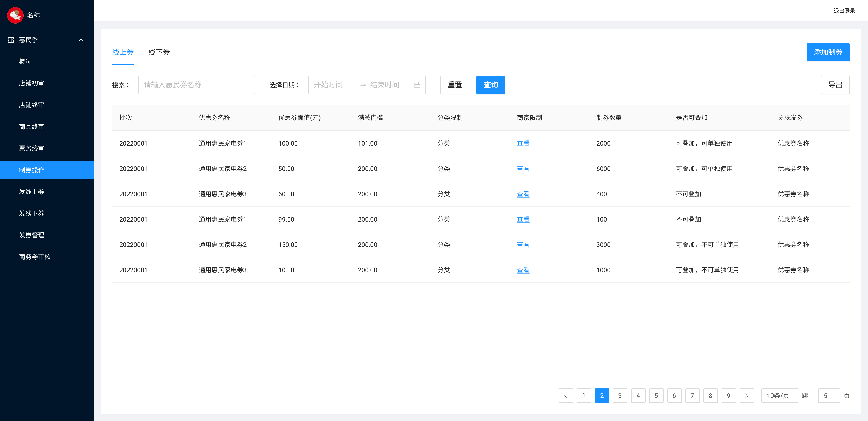
Task: Click the 惠民季 coupon menu icon
Action: click(x=11, y=40)
